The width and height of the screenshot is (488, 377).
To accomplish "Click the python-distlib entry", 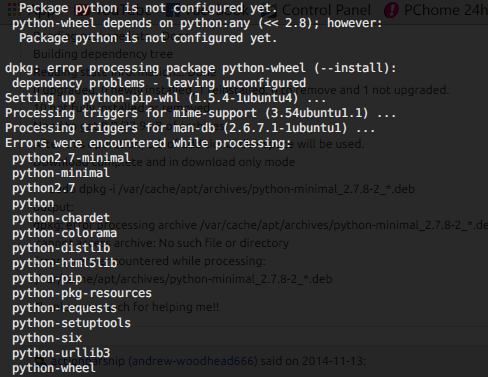I will coord(61,248).
